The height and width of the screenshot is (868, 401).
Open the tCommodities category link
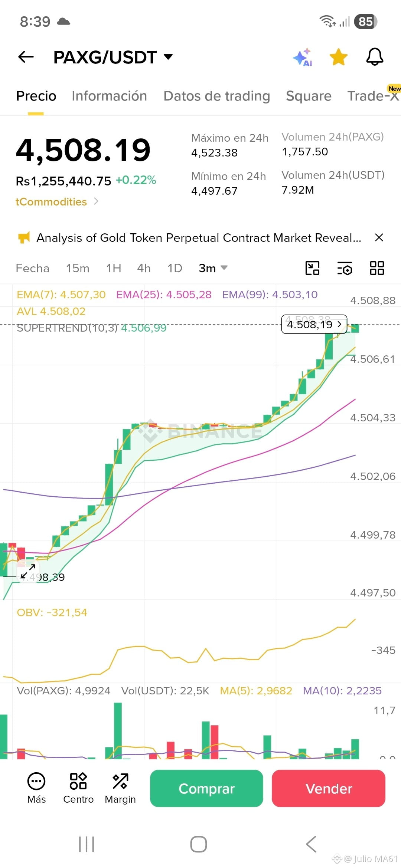click(x=51, y=202)
